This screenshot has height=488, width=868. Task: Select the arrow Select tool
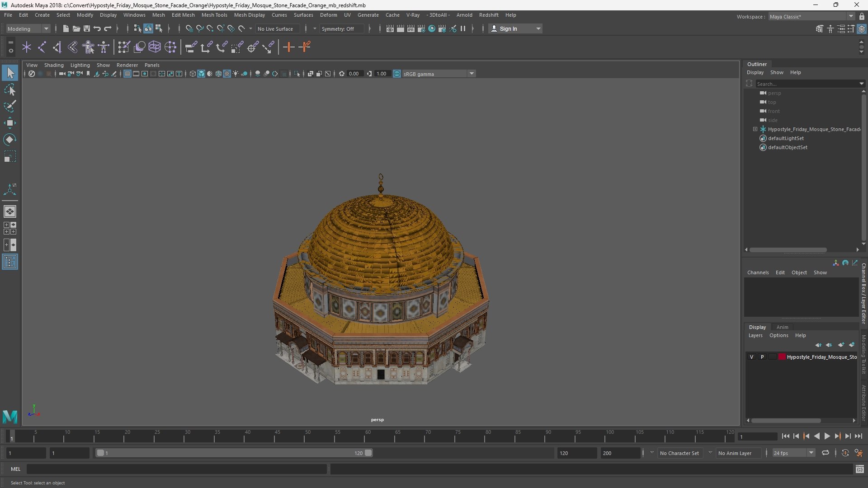(x=10, y=73)
